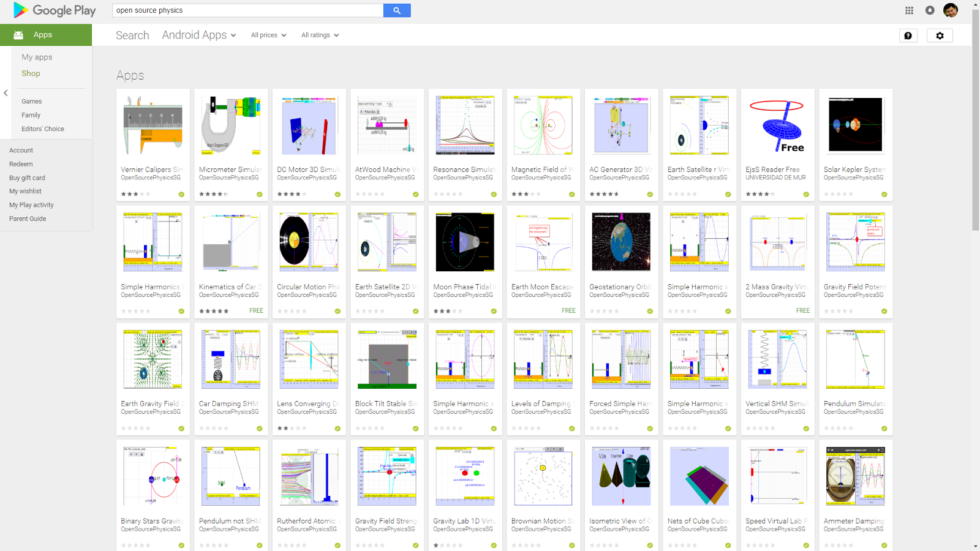Expand the All prices filter dropdown
Screen dimensions: 980x551
point(268,36)
